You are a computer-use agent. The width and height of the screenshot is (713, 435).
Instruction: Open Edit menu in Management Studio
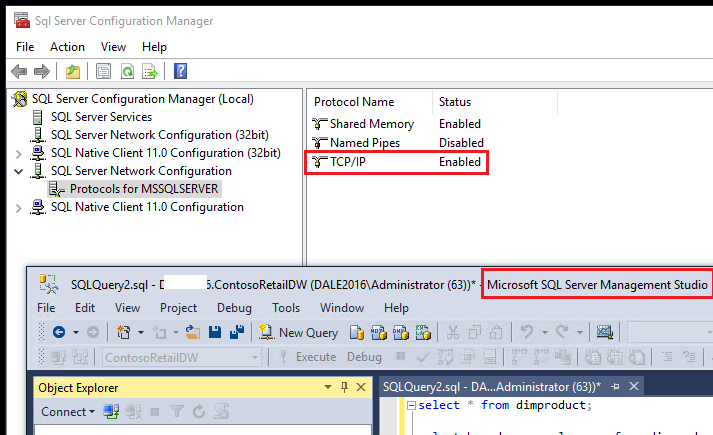(x=85, y=308)
